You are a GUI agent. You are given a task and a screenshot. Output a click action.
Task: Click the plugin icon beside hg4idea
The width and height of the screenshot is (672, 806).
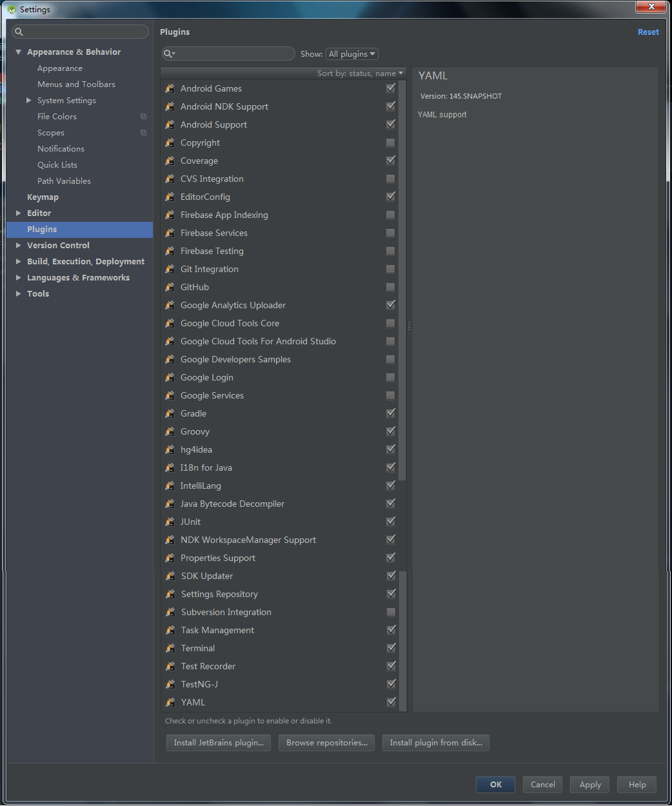170,449
